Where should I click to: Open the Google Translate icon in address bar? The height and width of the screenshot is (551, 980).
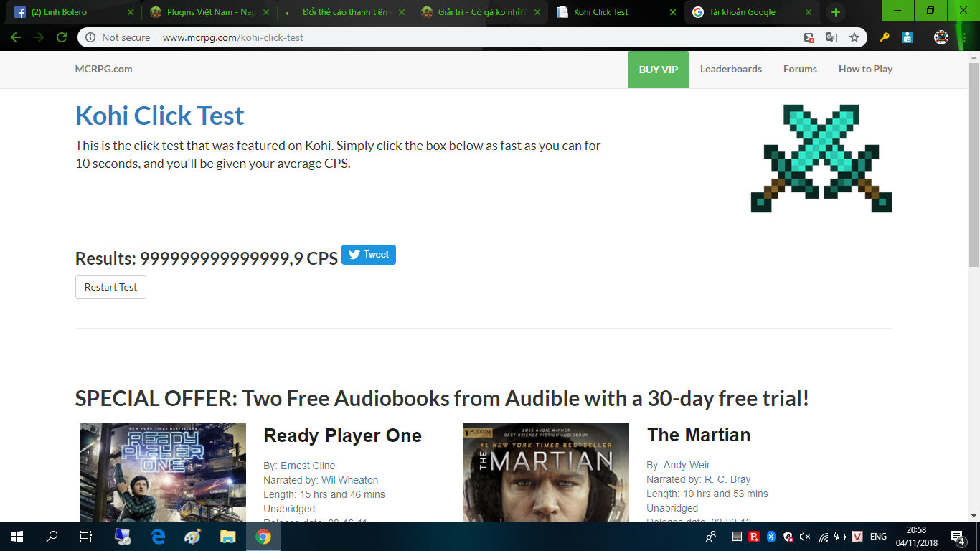(x=831, y=37)
